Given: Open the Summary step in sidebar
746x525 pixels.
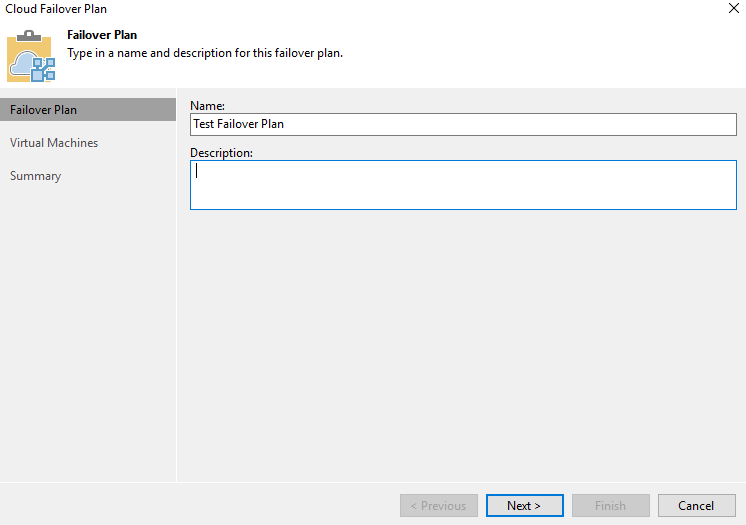Looking at the screenshot, I should [x=36, y=176].
